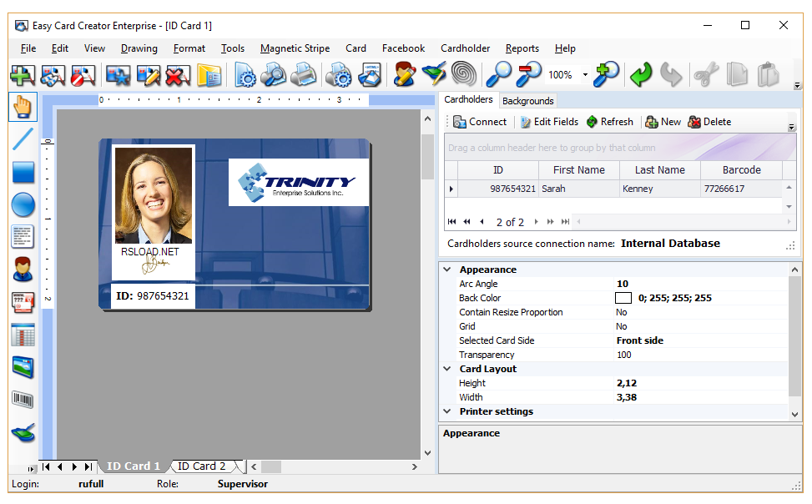Open the 100% zoom level dropdown
812x504 pixels.
585,75
